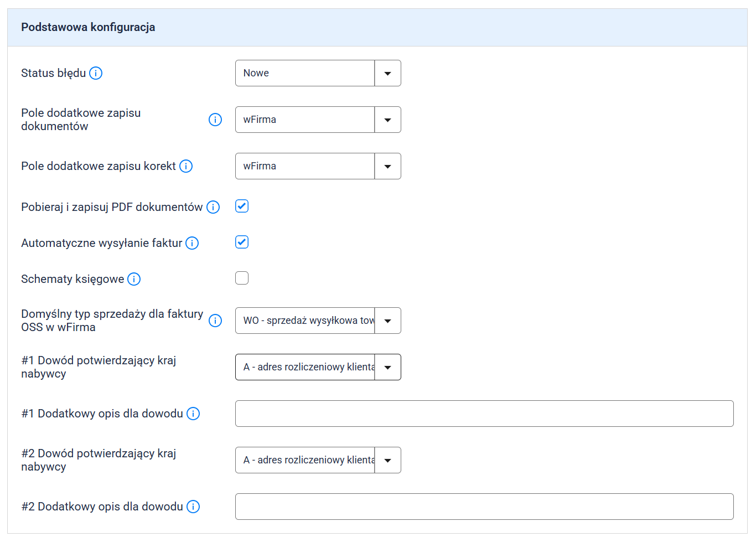The image size is (756, 542).
Task: Expand #2 Dowód potwierdzający kraj nabywcy dropdown
Action: [318, 460]
